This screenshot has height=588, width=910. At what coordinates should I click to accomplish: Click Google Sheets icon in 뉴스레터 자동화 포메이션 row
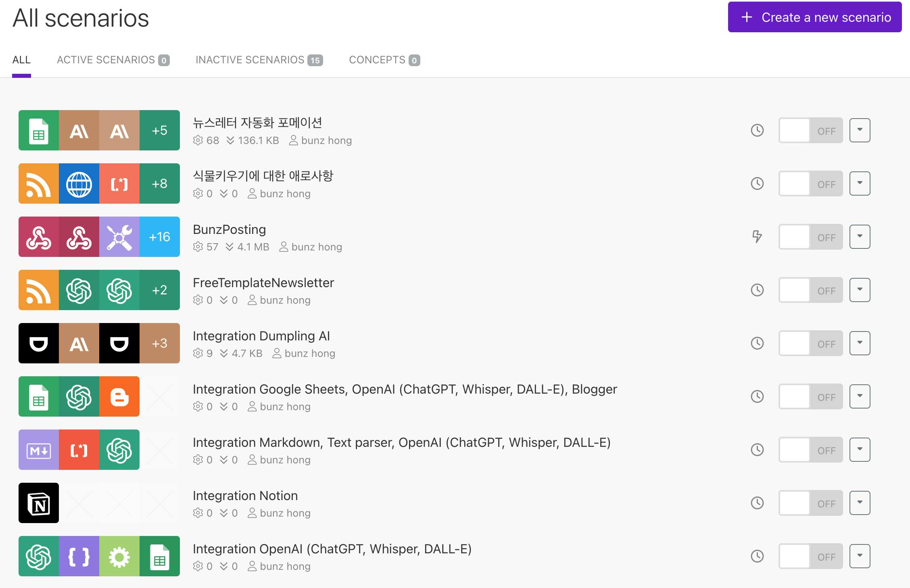39,130
